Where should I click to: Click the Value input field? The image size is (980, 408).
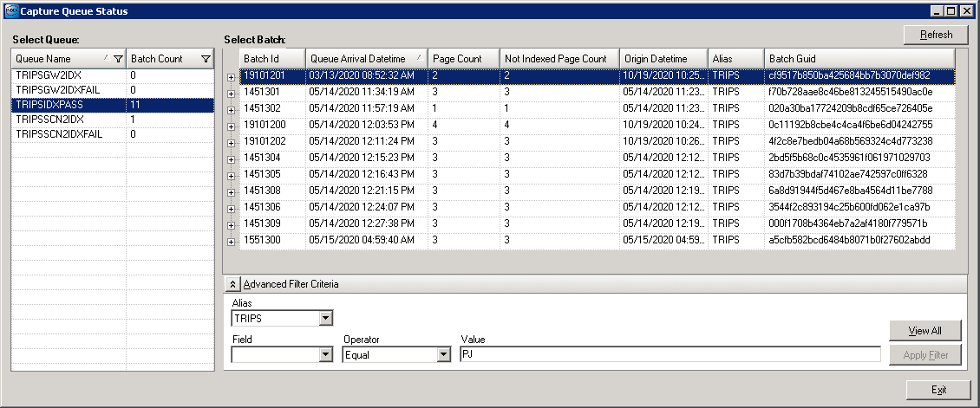coord(670,354)
